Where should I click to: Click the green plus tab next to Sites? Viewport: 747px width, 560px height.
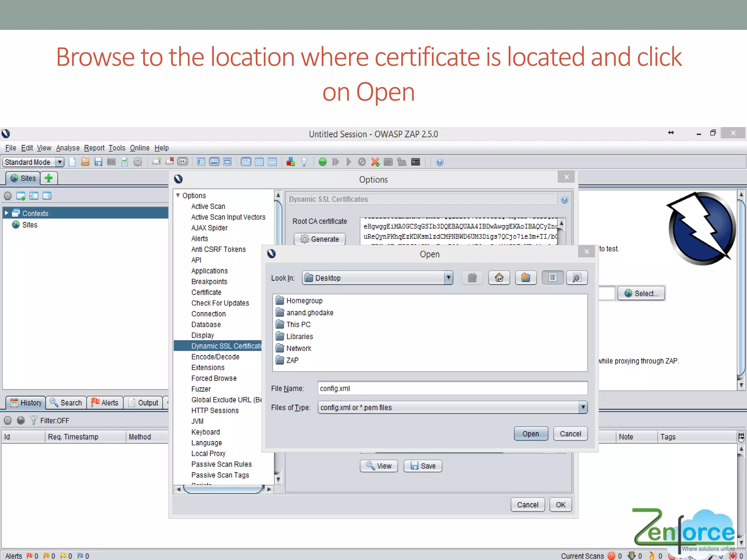tap(49, 178)
